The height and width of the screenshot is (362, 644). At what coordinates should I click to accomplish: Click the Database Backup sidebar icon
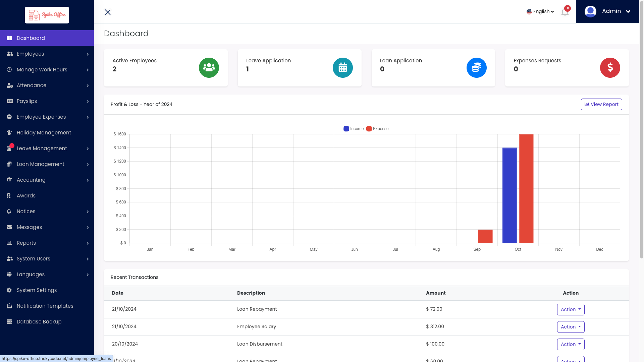click(9, 321)
